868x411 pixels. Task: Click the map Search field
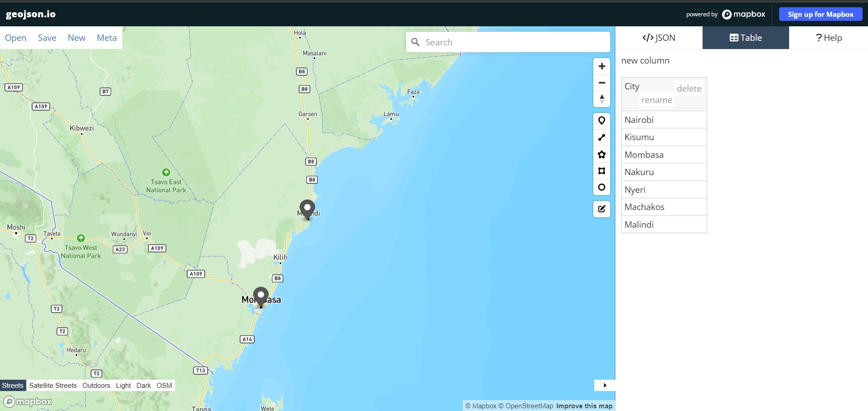click(512, 42)
